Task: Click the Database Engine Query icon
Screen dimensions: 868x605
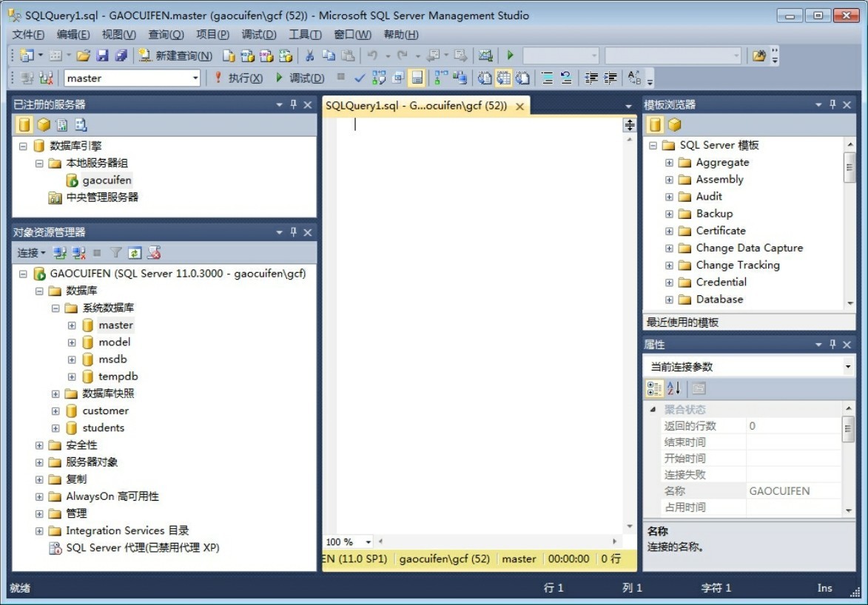Action: coord(229,55)
